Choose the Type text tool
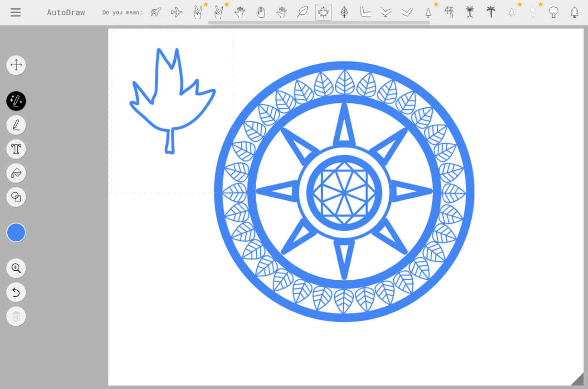This screenshot has height=389, width=588. tap(16, 149)
